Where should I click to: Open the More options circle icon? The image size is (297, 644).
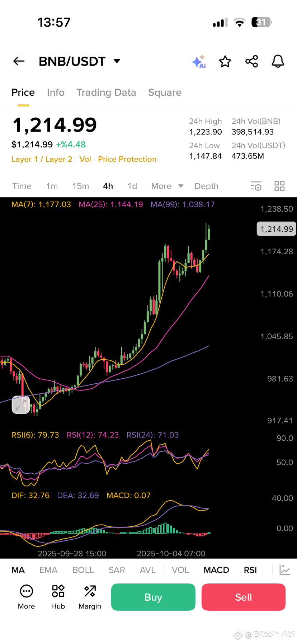(27, 591)
